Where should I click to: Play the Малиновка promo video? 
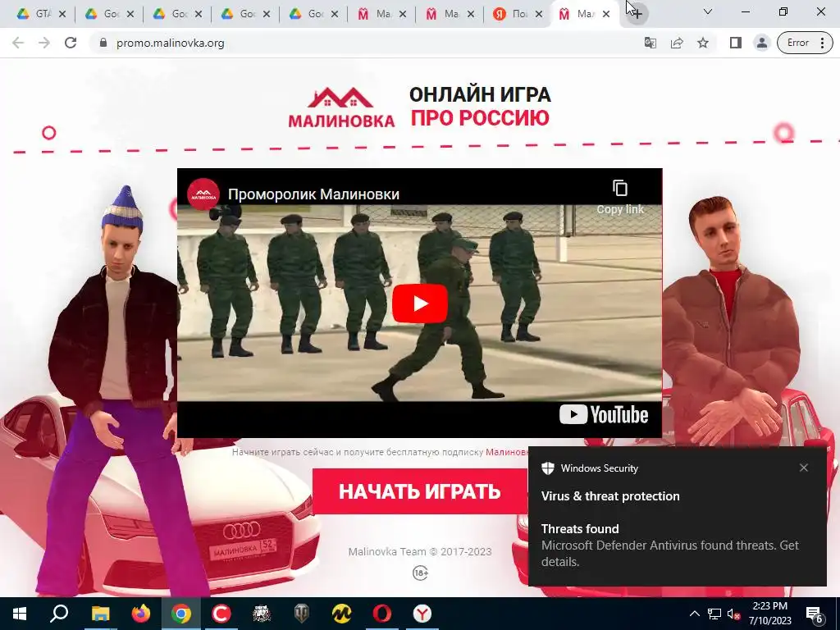pyautogui.click(x=419, y=304)
